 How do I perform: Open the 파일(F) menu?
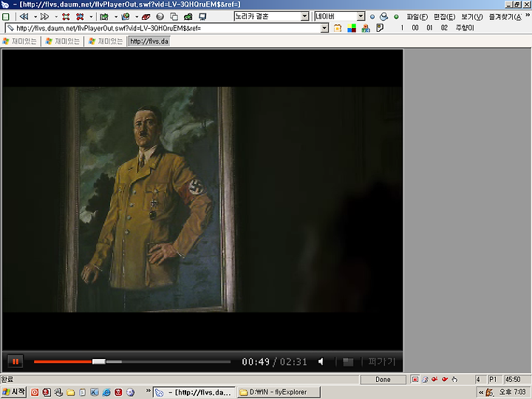pos(417,17)
